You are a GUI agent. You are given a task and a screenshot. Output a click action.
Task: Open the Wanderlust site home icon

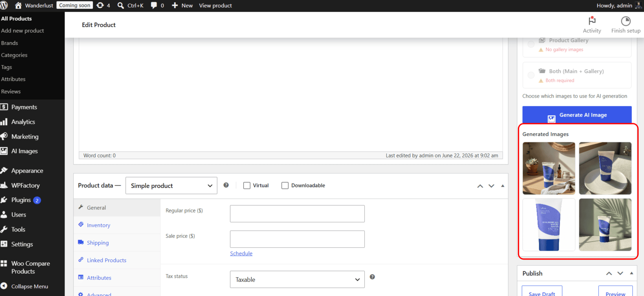tap(18, 6)
